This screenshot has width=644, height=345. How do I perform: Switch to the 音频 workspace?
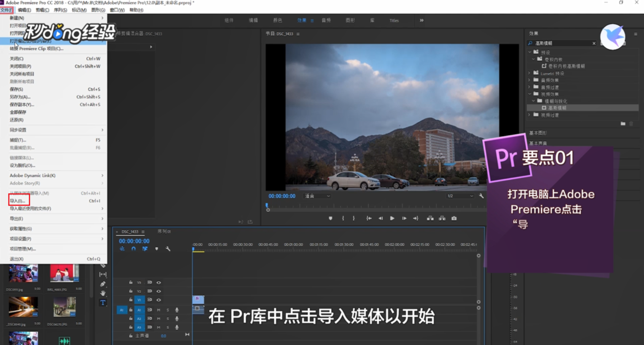326,21
